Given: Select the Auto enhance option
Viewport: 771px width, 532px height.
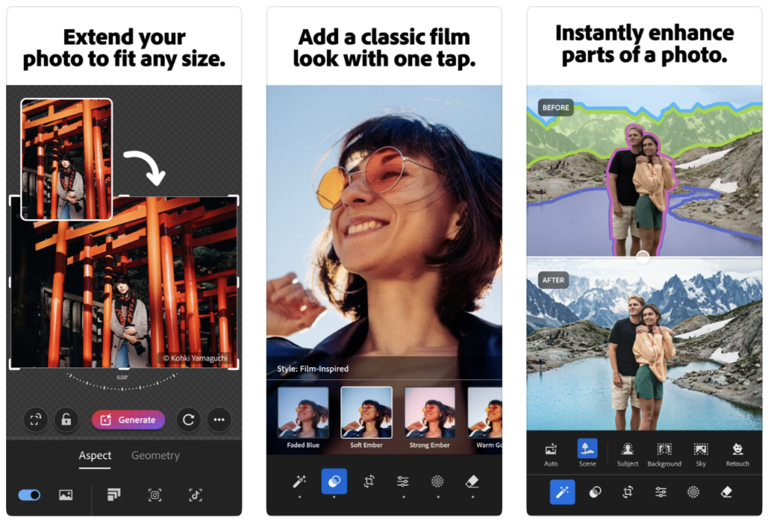Looking at the screenshot, I should click(550, 454).
